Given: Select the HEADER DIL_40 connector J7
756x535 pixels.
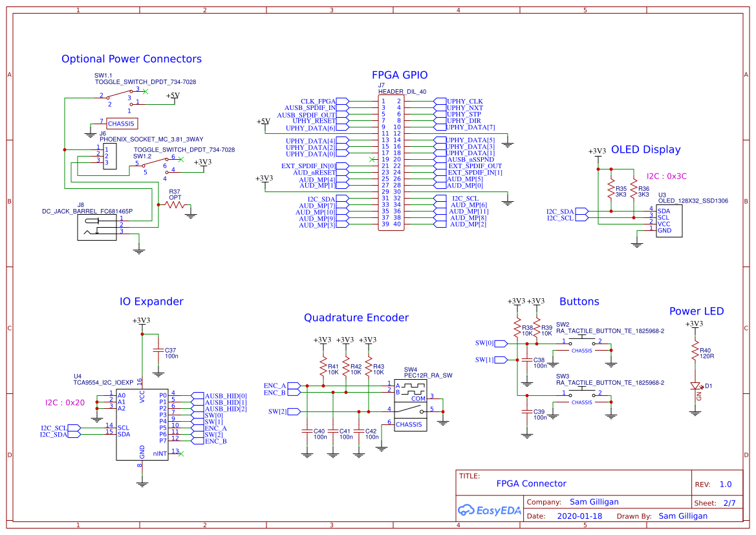Looking at the screenshot, I should tap(391, 162).
